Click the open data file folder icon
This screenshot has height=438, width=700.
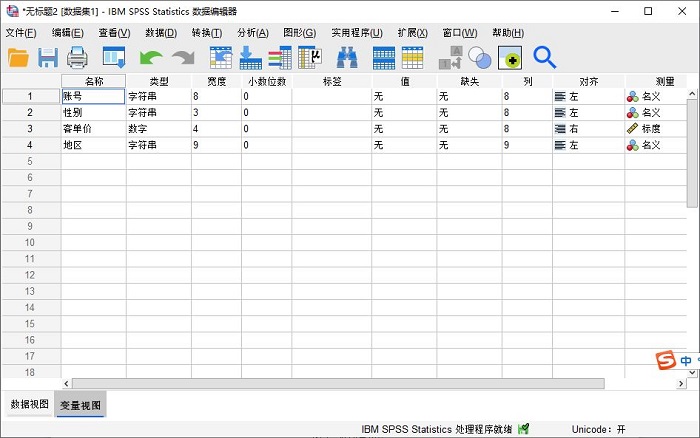(18, 58)
